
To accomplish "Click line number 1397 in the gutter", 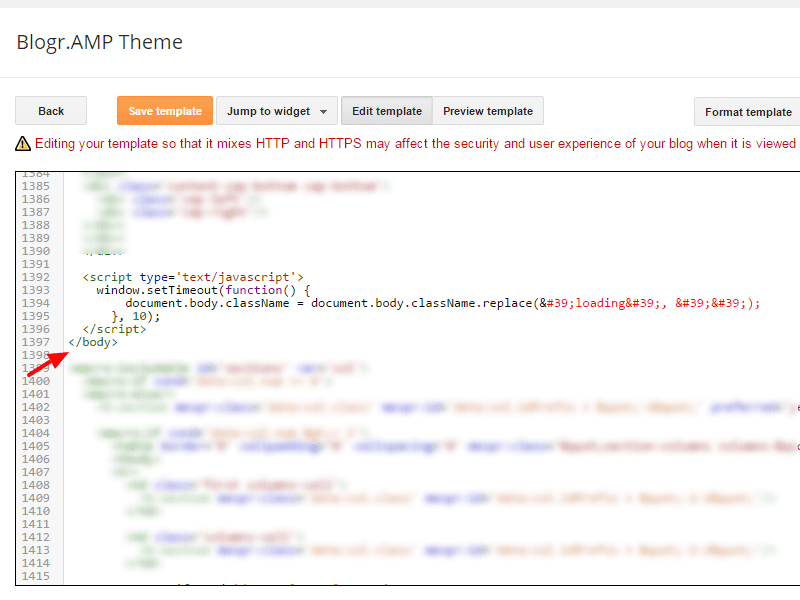I will (36, 342).
